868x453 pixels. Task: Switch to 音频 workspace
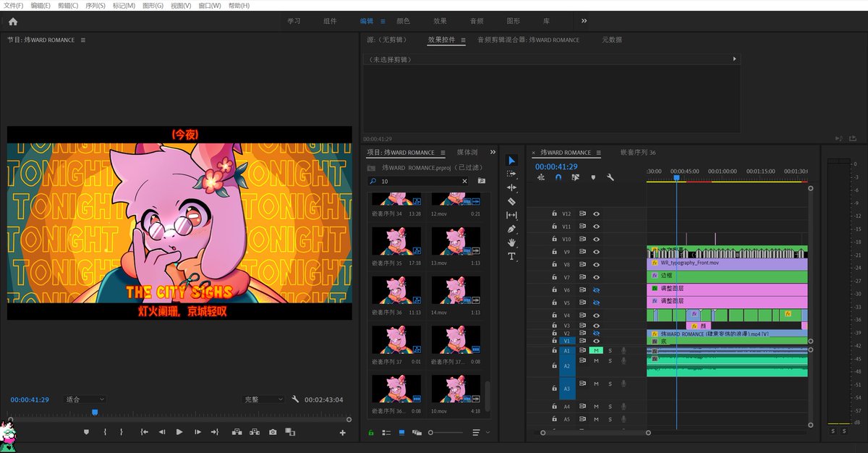point(477,21)
